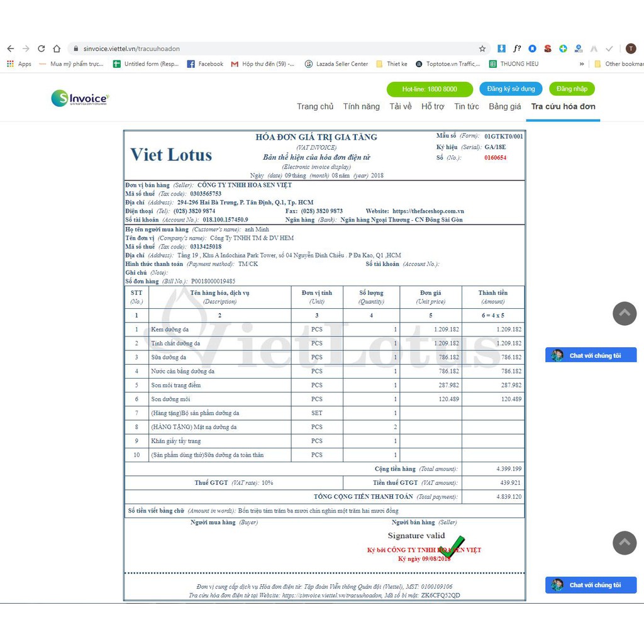The width and height of the screenshot is (644, 644).
Task: Expand hidden bookmarks with the » chevron
Action: [582, 64]
